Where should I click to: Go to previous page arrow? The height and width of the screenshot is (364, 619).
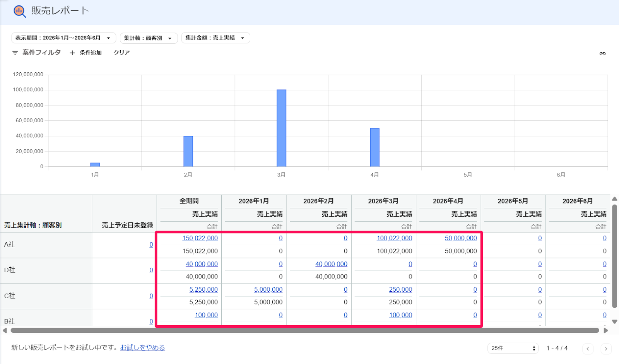click(588, 349)
